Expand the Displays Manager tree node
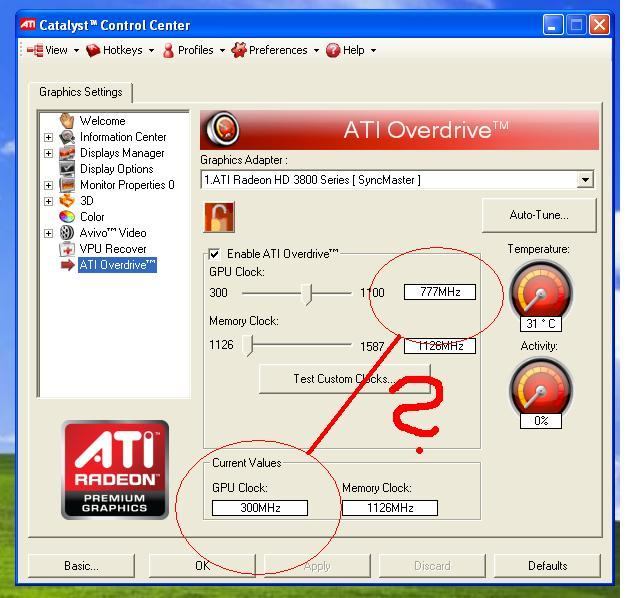Image resolution: width=640 pixels, height=598 pixels. (x=48, y=153)
